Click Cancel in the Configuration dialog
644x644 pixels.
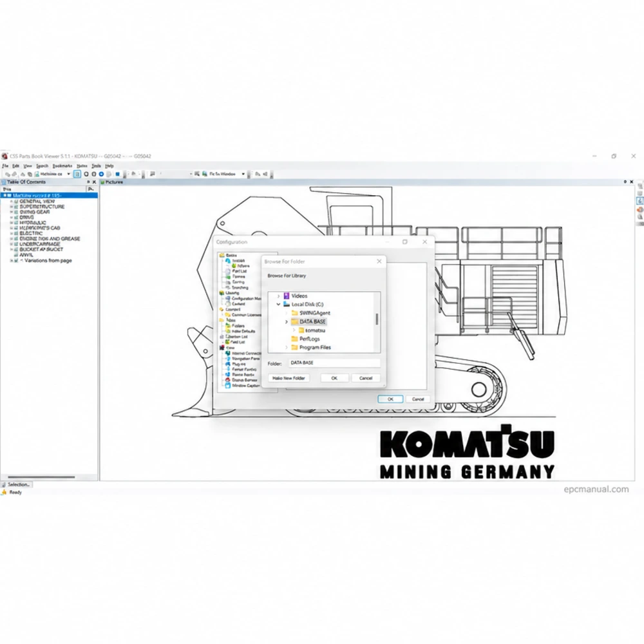(418, 399)
